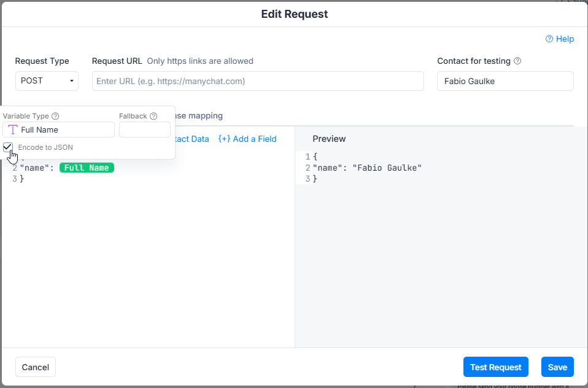
Task: Click the Fallback input field
Action: pos(145,130)
